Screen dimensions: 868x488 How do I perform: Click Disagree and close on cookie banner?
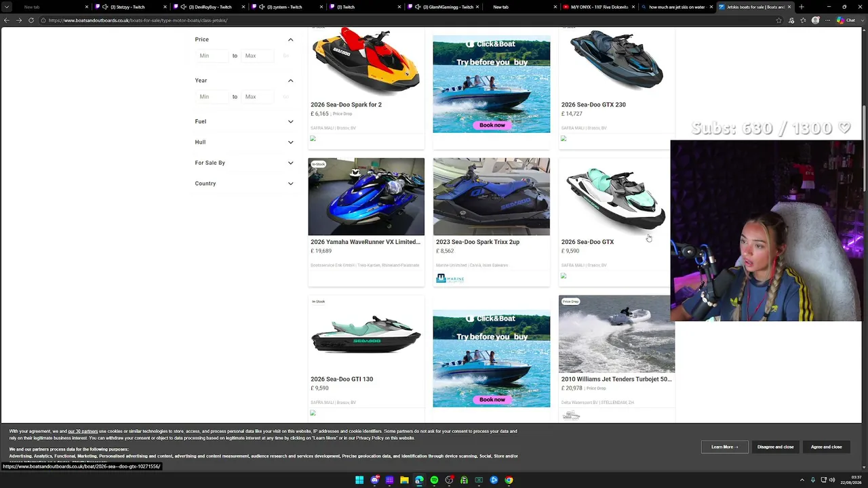775,447
